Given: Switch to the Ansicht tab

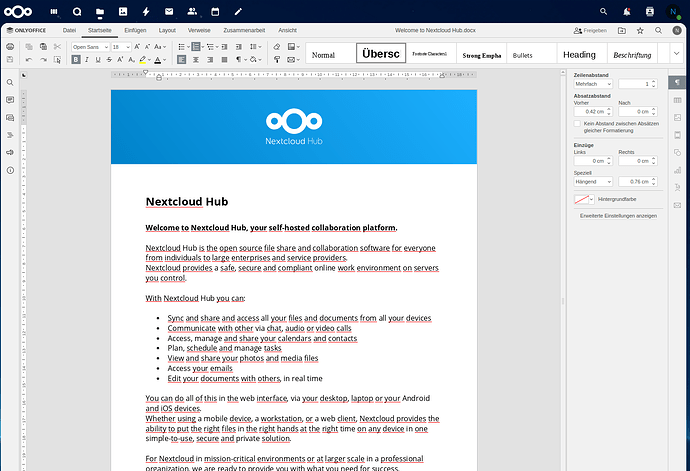Looking at the screenshot, I should (287, 30).
